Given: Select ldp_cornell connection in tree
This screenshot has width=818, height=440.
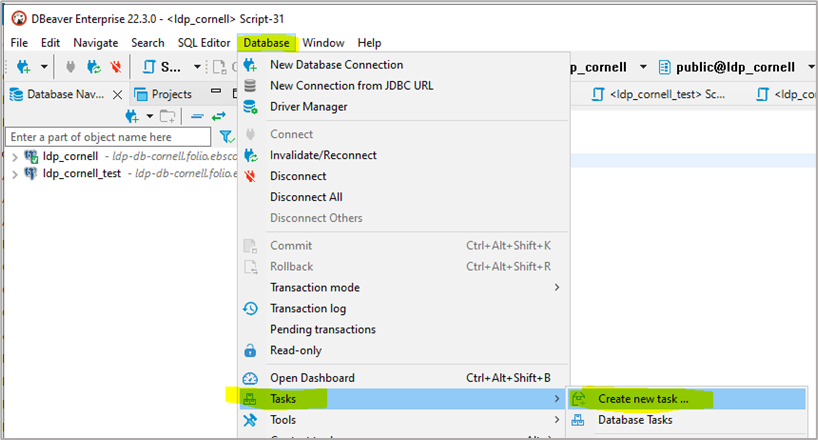Looking at the screenshot, I should tap(70, 156).
